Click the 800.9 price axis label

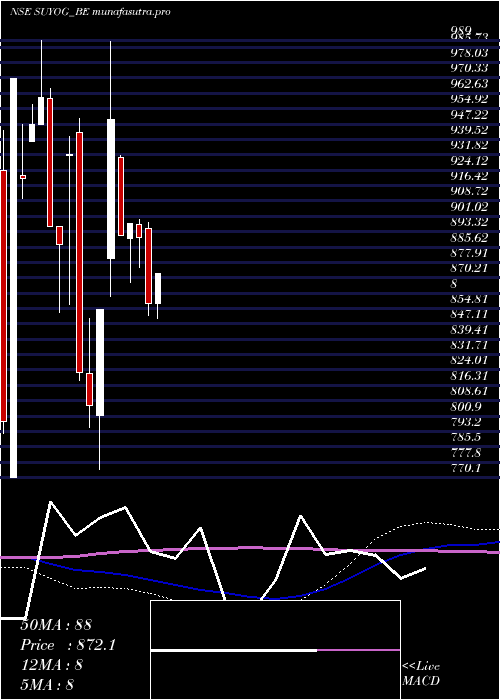pos(466,407)
